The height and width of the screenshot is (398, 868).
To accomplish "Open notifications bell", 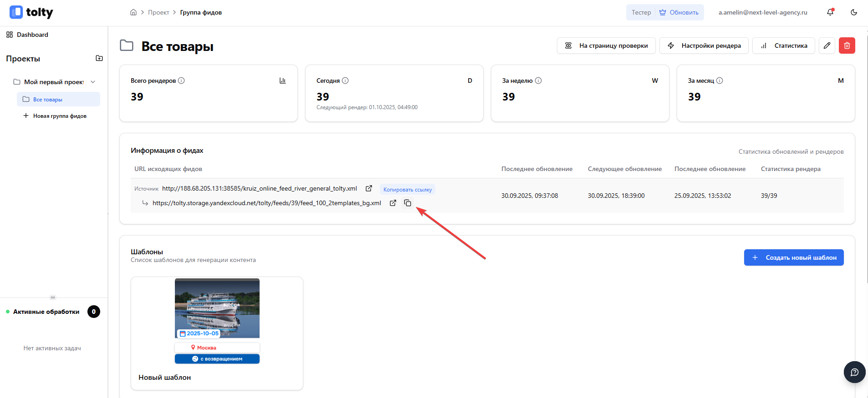I will pyautogui.click(x=830, y=12).
